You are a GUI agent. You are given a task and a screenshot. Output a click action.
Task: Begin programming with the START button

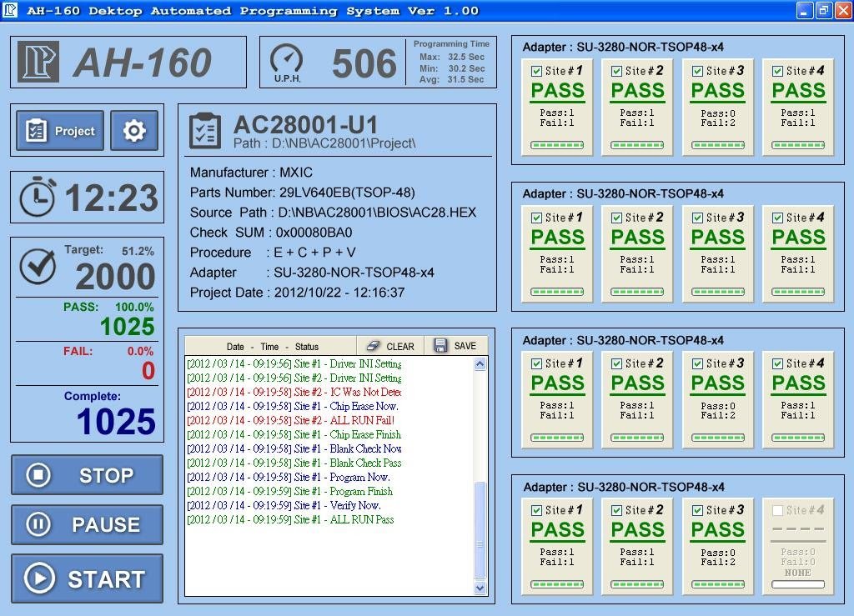point(87,578)
